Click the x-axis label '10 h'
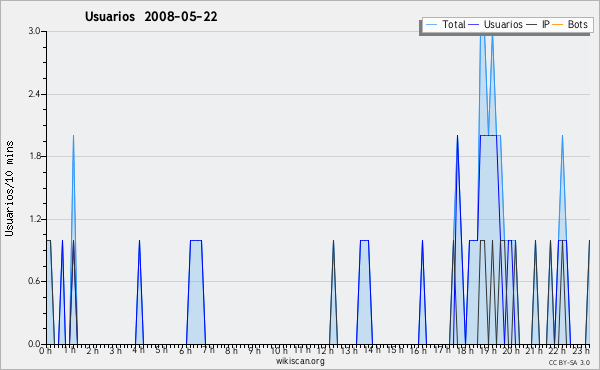This screenshot has width=600, height=370. coord(279,350)
